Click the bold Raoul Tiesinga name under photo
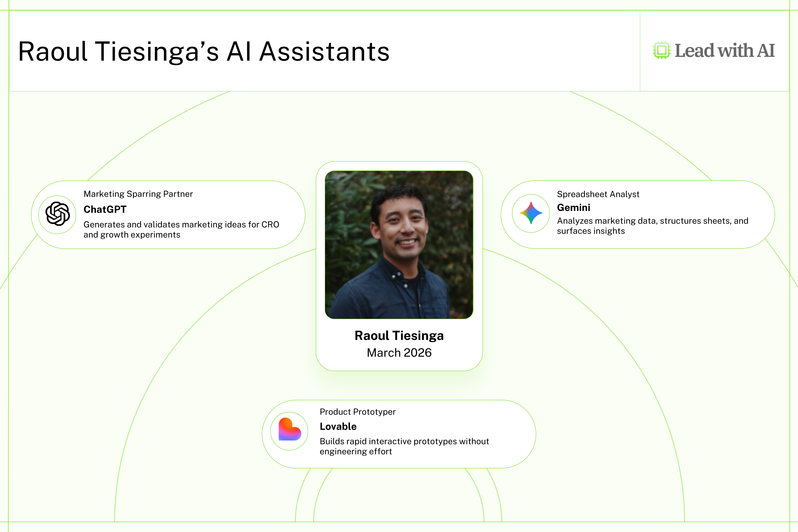 [x=399, y=335]
